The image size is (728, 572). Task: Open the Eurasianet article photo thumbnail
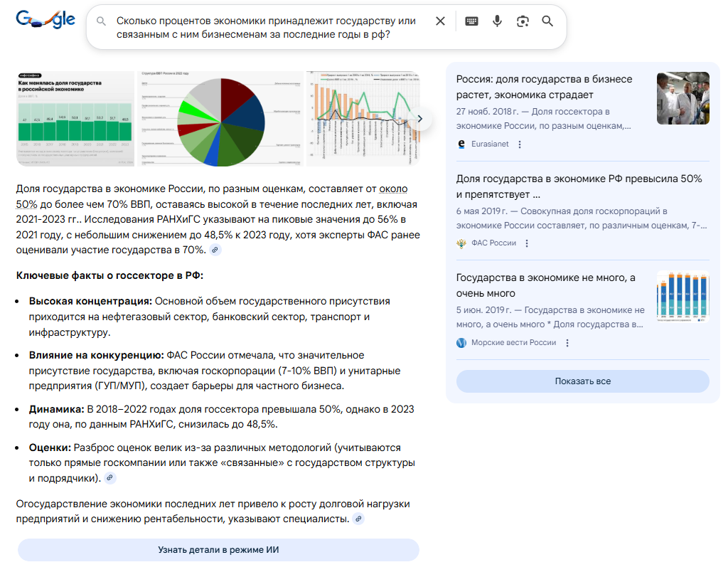pyautogui.click(x=683, y=98)
